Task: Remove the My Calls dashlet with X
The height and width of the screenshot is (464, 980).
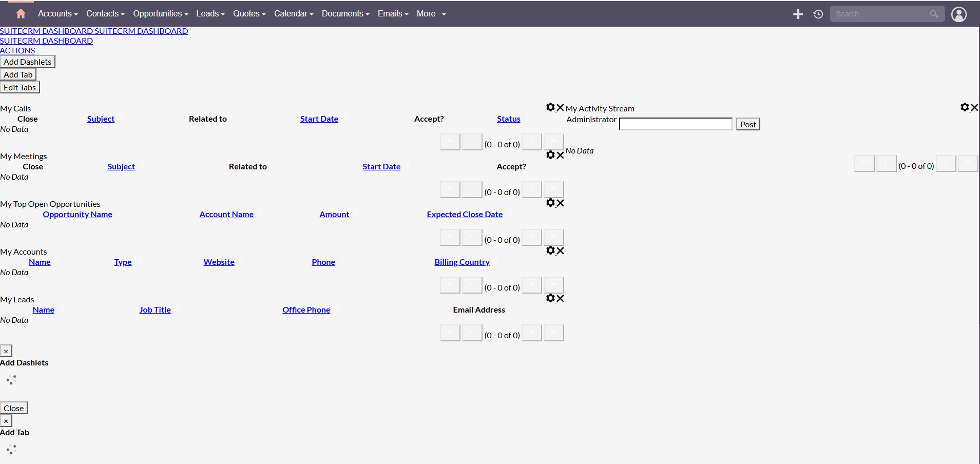Action: click(x=560, y=107)
